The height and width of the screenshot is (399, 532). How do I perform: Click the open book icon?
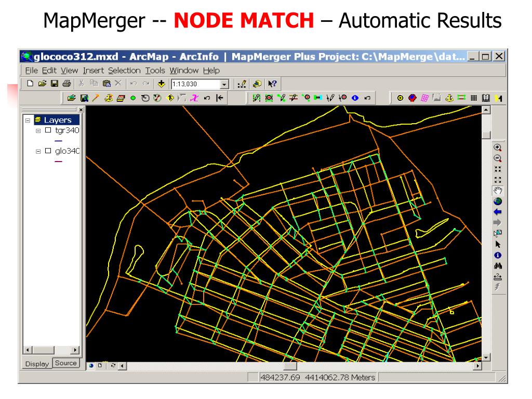click(486, 98)
